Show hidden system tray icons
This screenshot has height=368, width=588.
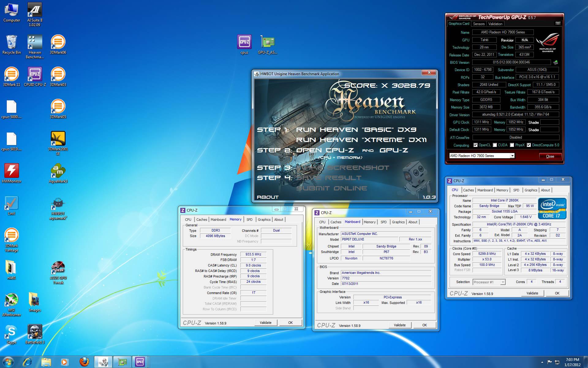(542, 362)
